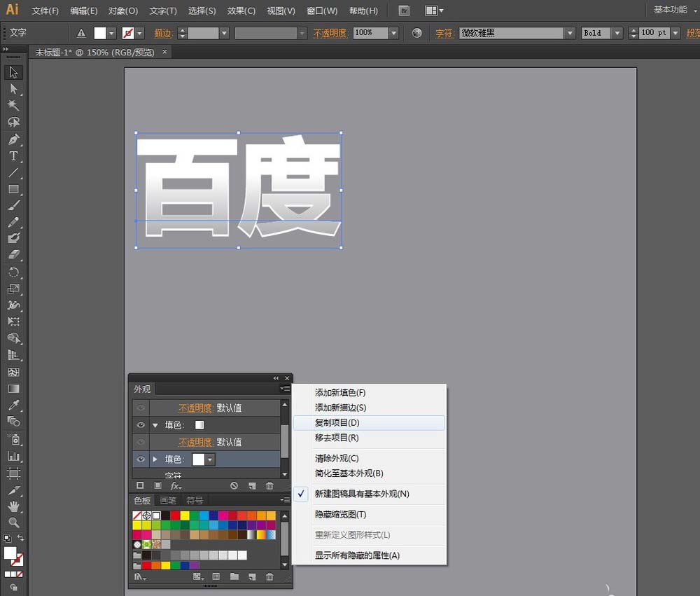Delete selected item in Appearance panel
This screenshot has height=596, width=700.
pyautogui.click(x=269, y=485)
